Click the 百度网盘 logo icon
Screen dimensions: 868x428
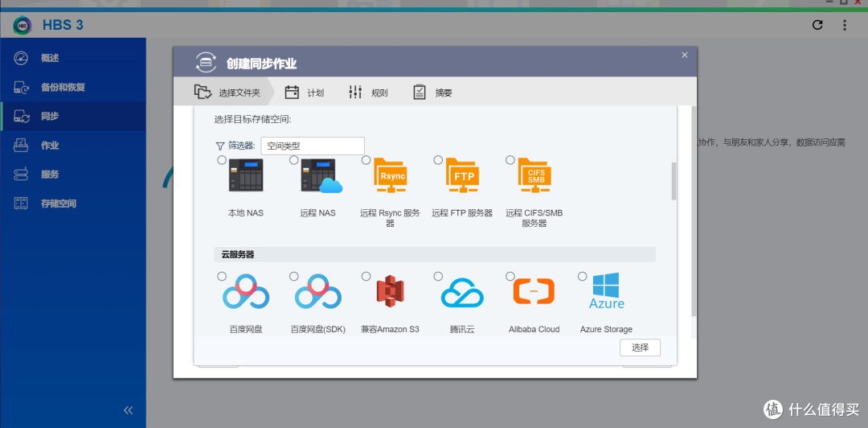coord(246,291)
